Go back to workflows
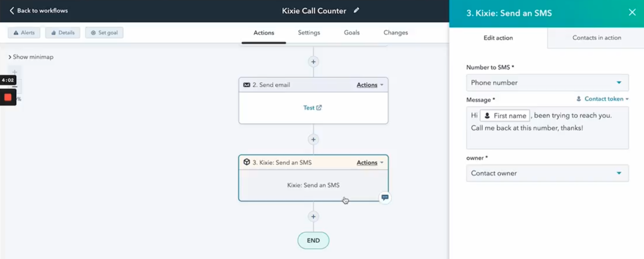Screen dimensions: 644x259 coord(38,10)
